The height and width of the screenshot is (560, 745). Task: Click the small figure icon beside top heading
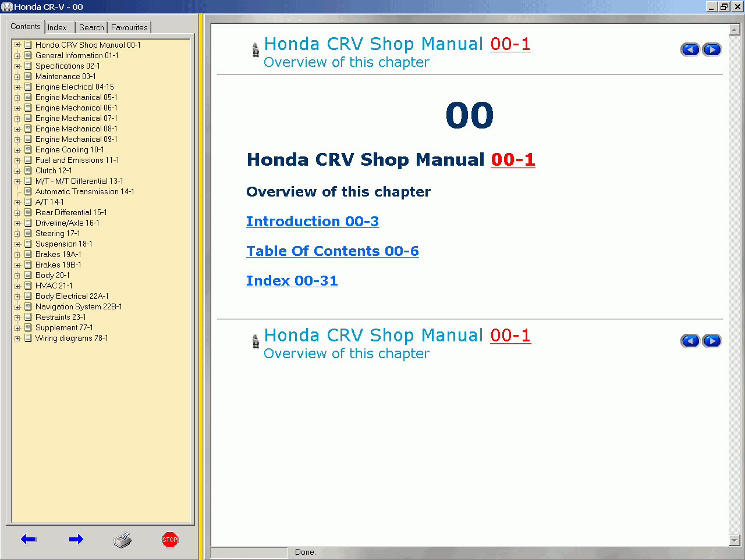tap(256, 51)
